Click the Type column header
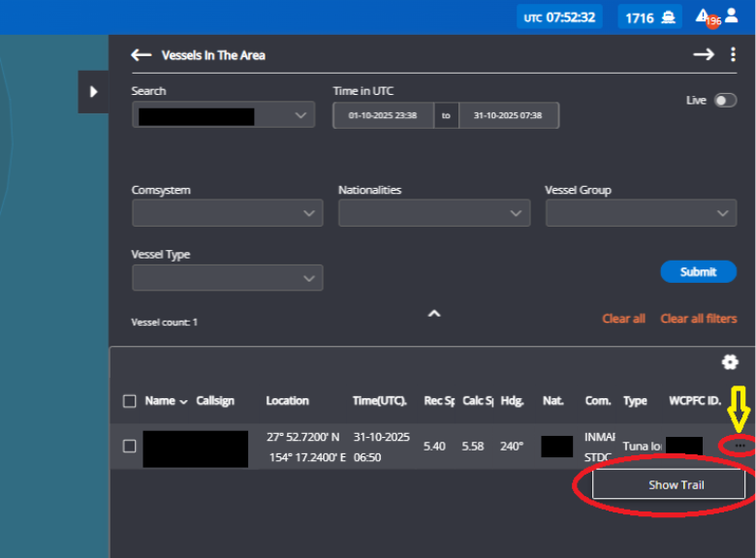756x558 pixels. click(635, 401)
